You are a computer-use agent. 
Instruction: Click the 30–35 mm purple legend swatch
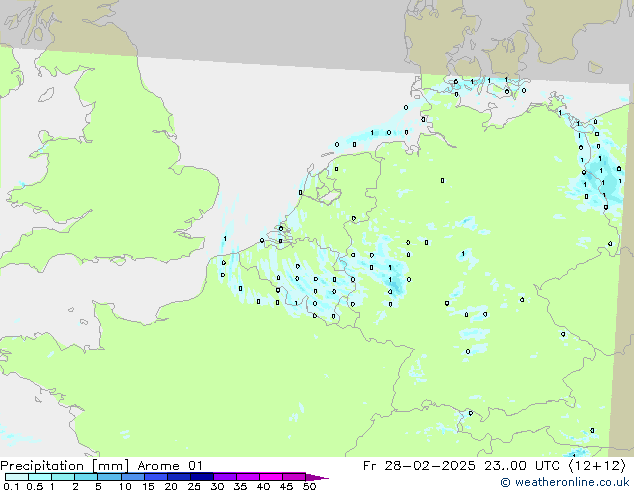click(x=225, y=477)
